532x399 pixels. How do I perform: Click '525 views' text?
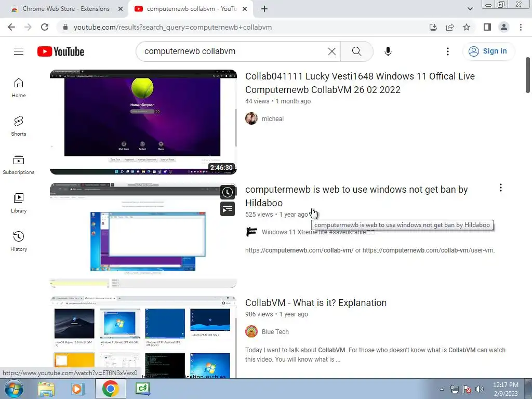259,215
